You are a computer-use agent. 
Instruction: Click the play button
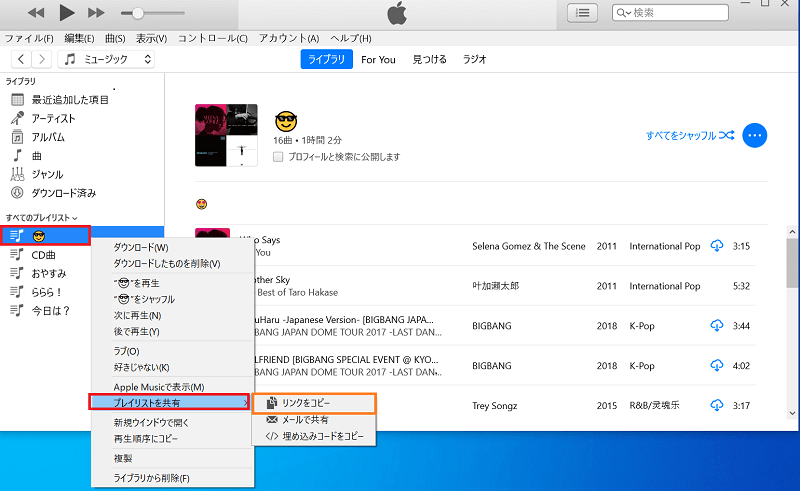pyautogui.click(x=66, y=13)
